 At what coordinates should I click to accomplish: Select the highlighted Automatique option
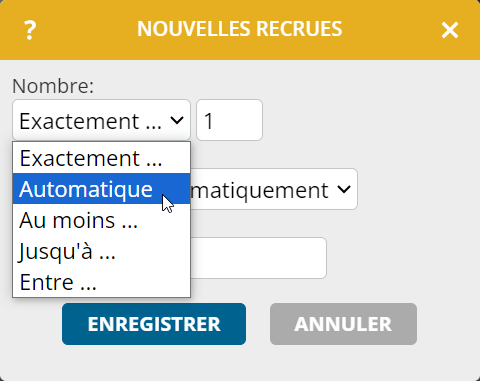coord(101,189)
